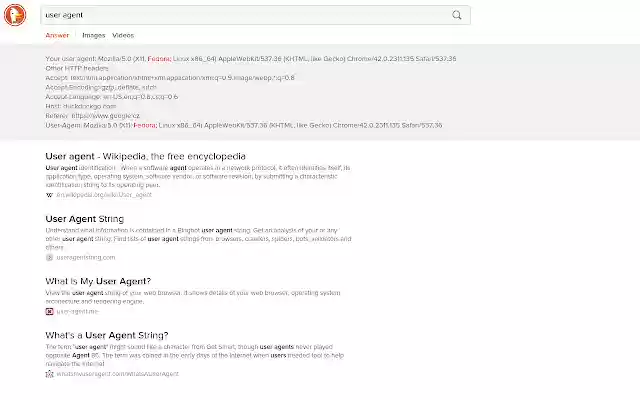Click the user-agent.me favicon

(49, 312)
